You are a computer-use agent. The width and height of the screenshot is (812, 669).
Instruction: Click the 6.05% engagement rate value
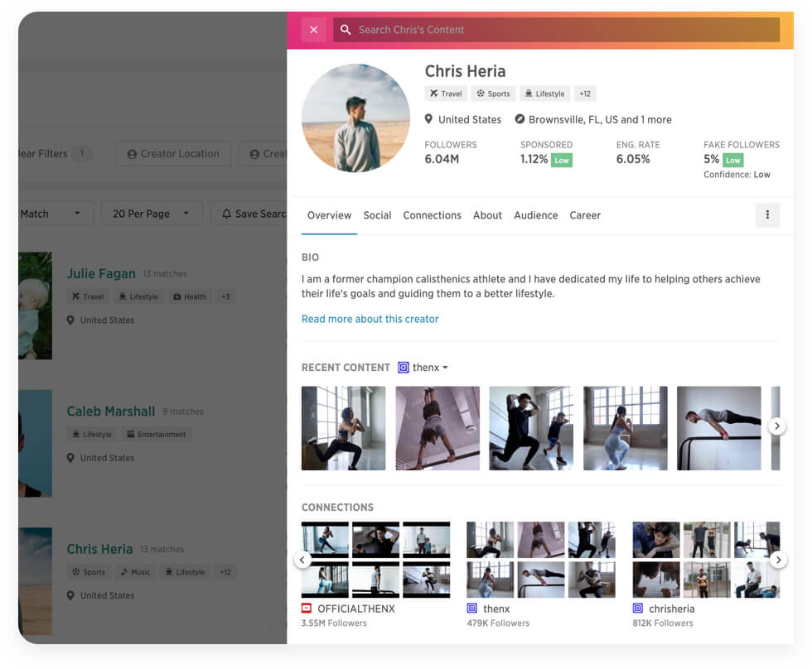(633, 159)
